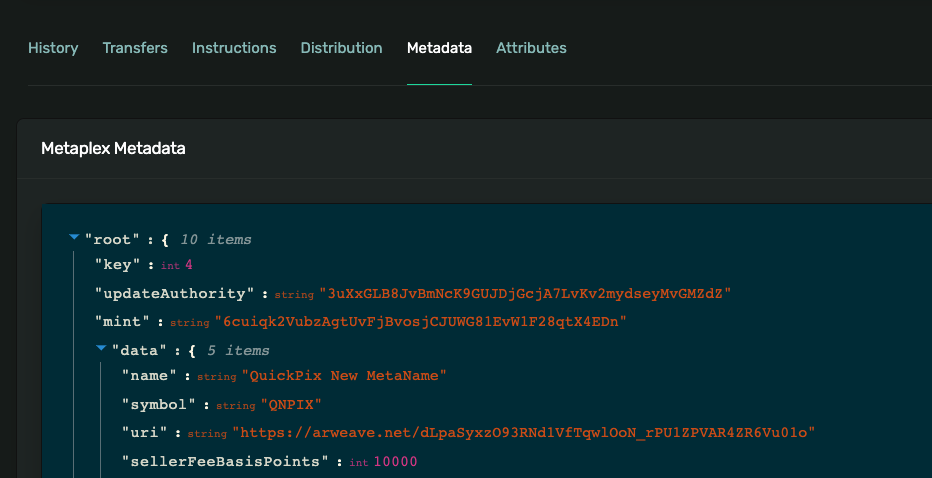
Task: Click the sellerFeeBasisPoints value 10000
Action: pos(395,461)
